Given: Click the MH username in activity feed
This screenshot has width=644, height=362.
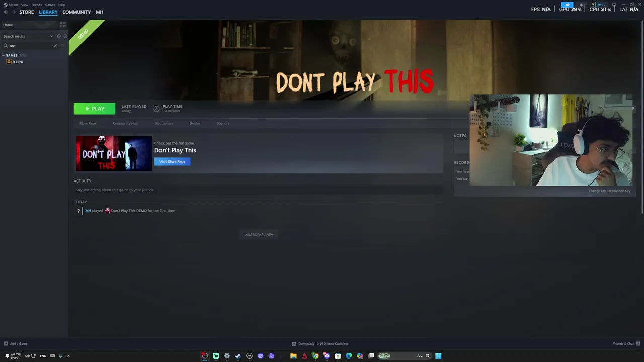Looking at the screenshot, I should point(88,211).
